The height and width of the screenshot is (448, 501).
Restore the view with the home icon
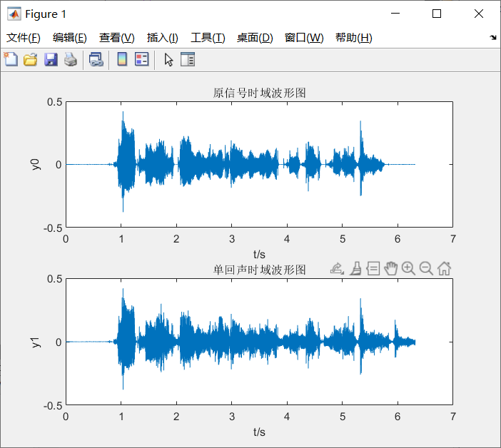444,268
